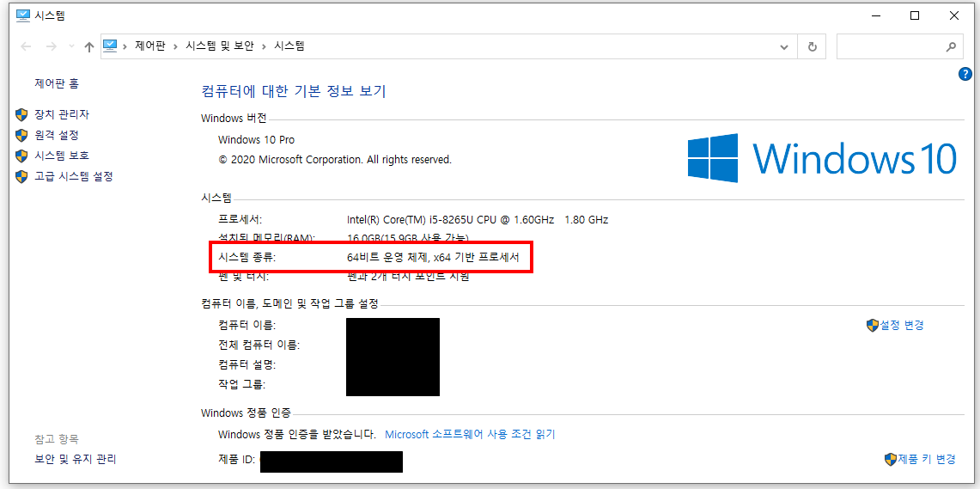Click the shield icon beside 장치 관리자
This screenshot has width=980, height=489.
21,114
